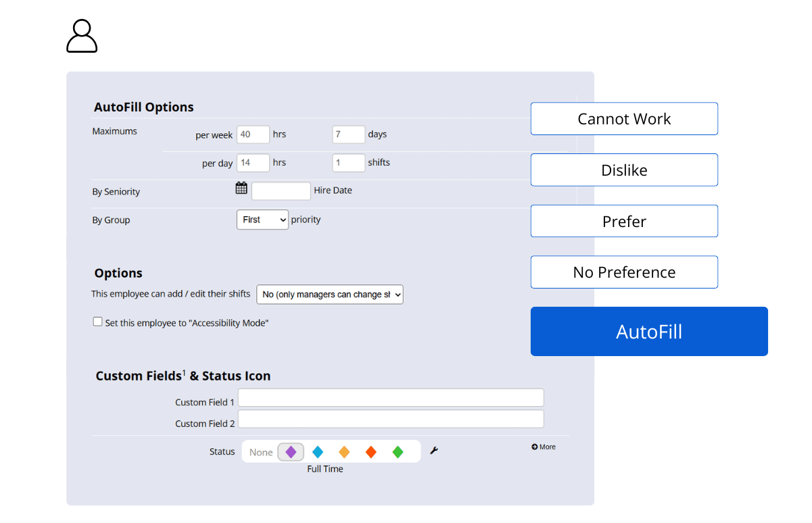This screenshot has height=523, width=812.
Task: Pick the green status diamond
Action: point(397,451)
